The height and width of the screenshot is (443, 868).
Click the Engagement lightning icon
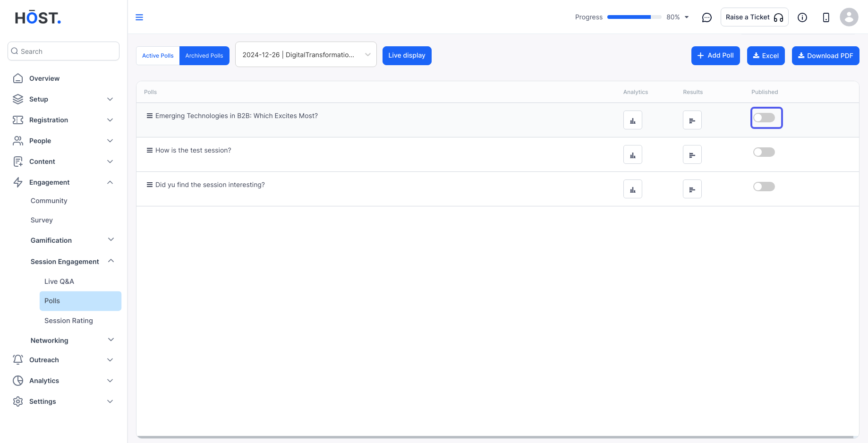[18, 182]
